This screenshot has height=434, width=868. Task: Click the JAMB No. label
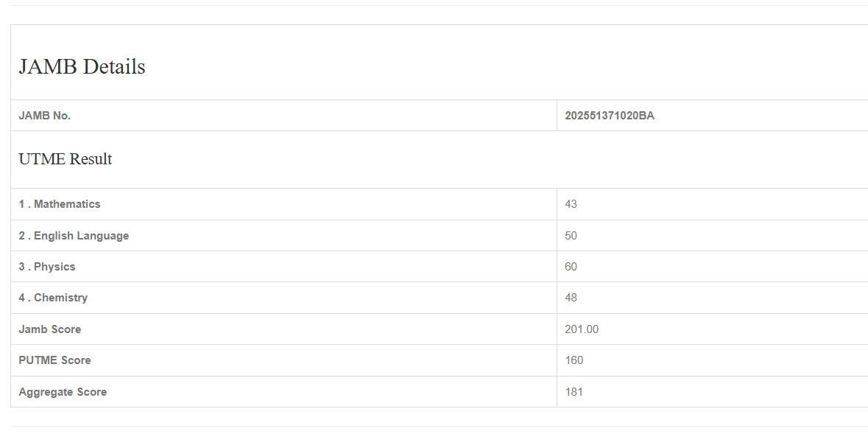coord(45,116)
